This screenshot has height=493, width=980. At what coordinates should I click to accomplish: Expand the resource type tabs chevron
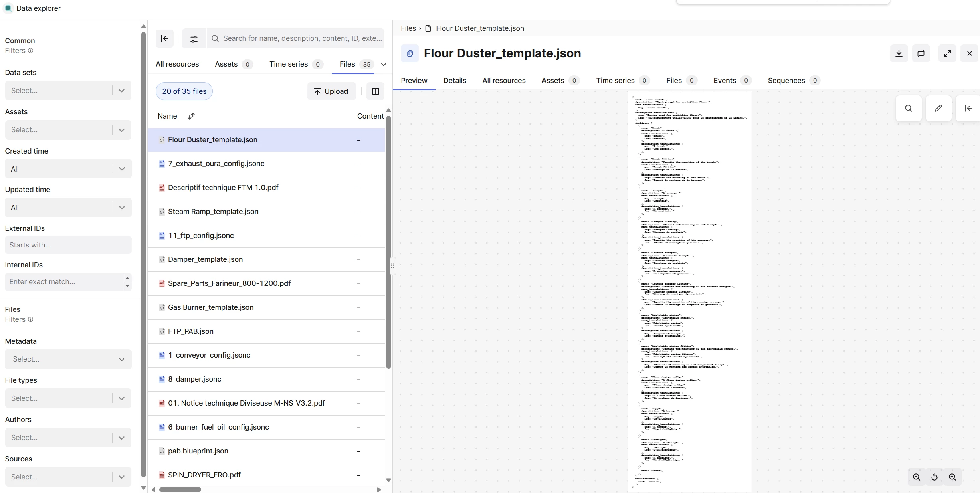[383, 65]
